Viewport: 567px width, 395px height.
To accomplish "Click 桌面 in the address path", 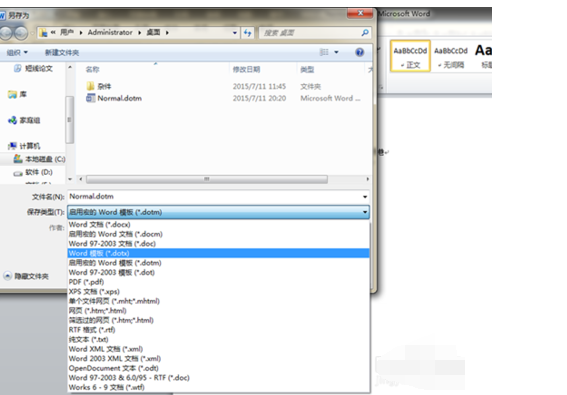I will (x=153, y=33).
